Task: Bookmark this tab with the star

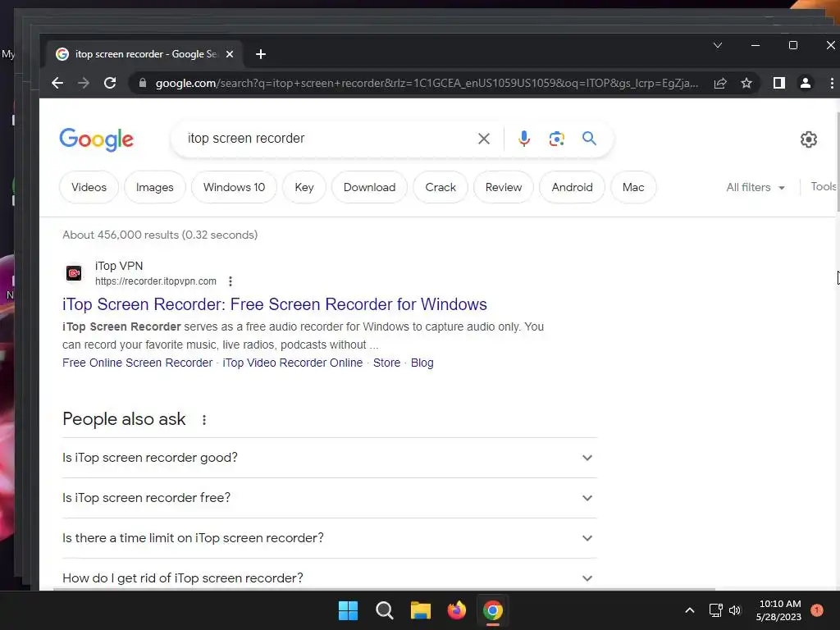Action: (746, 83)
